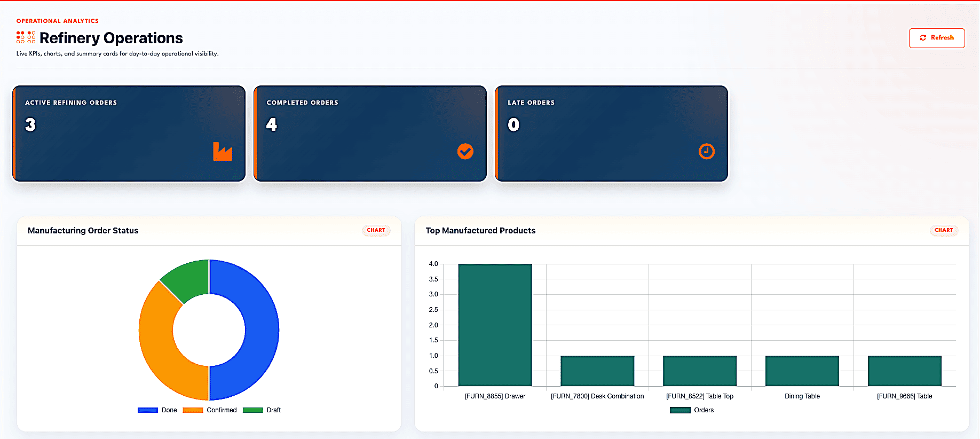Screen dimensions: 980x439
Task: Click the OPERATIONAL ANALYTICS label
Action: click(x=58, y=21)
